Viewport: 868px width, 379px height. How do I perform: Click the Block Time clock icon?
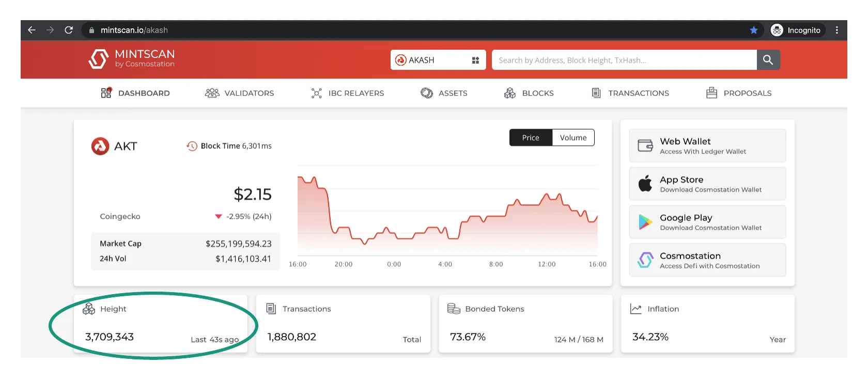point(192,146)
